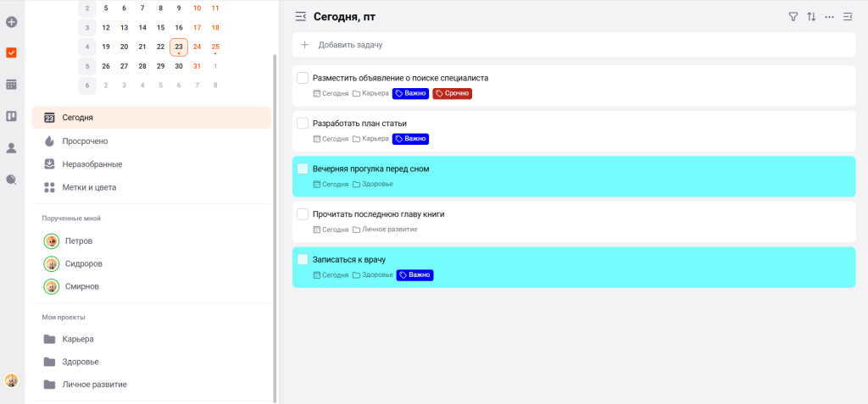Viewport: 868px width, 404px height.
Task: Check off 'Разместить объявление о поиске специалиста' task
Action: pos(303,78)
